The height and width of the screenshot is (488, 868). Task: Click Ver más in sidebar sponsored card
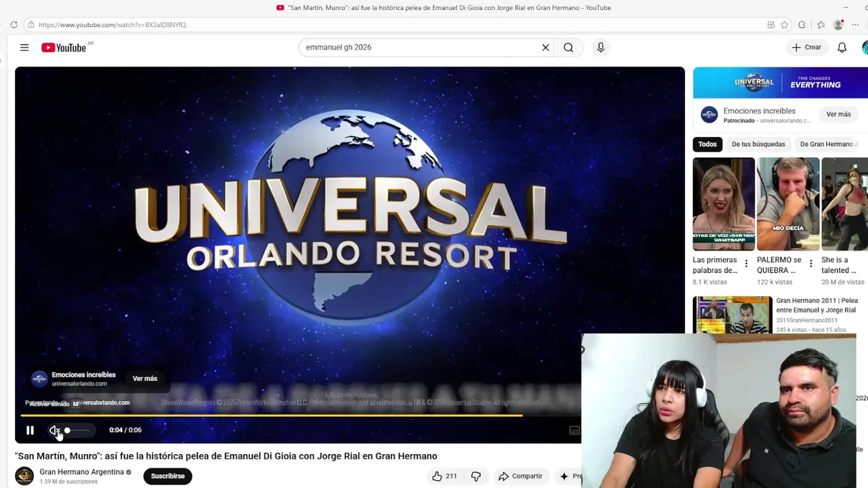click(838, 115)
